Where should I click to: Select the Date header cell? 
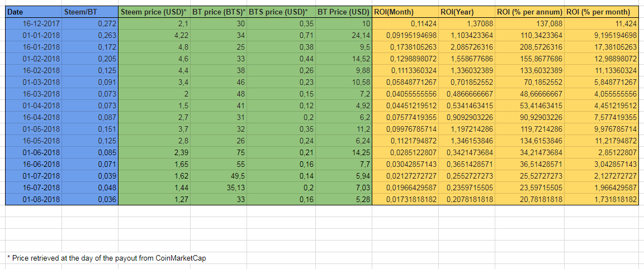[x=34, y=12]
